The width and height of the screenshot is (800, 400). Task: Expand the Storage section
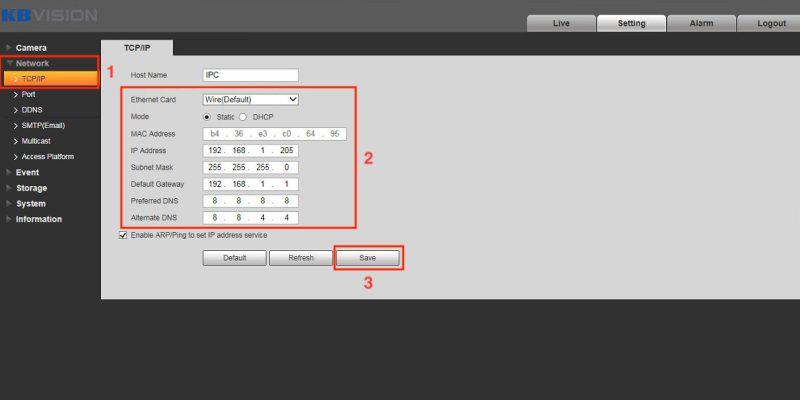point(31,188)
